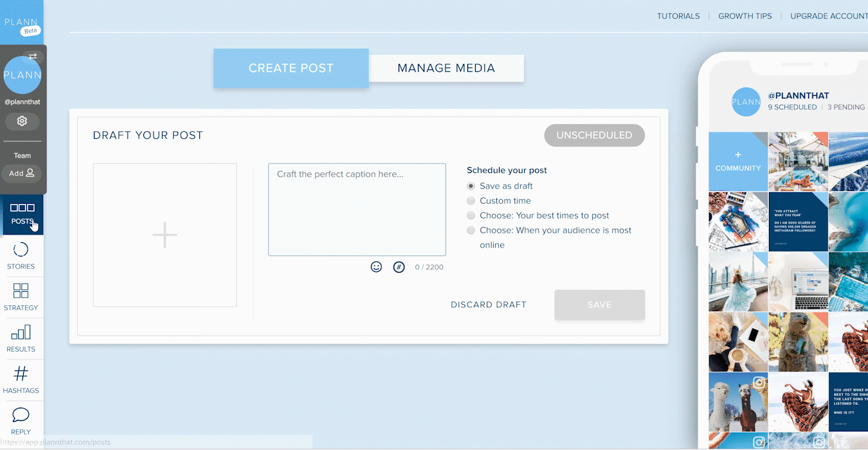Open the Strategy grid section

click(x=21, y=297)
